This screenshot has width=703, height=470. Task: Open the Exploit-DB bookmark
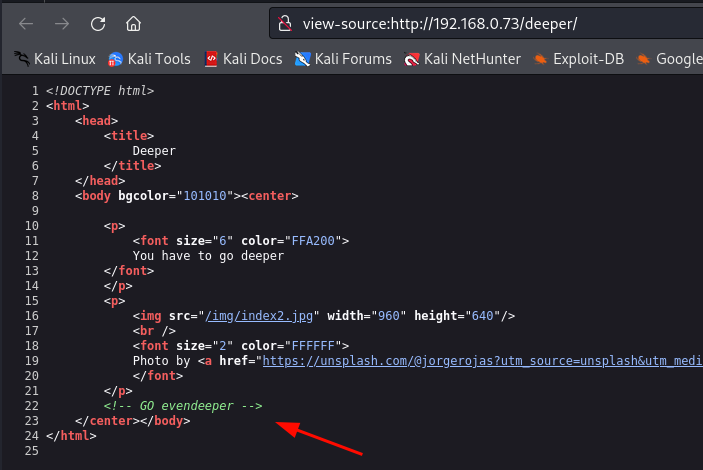tap(578, 59)
